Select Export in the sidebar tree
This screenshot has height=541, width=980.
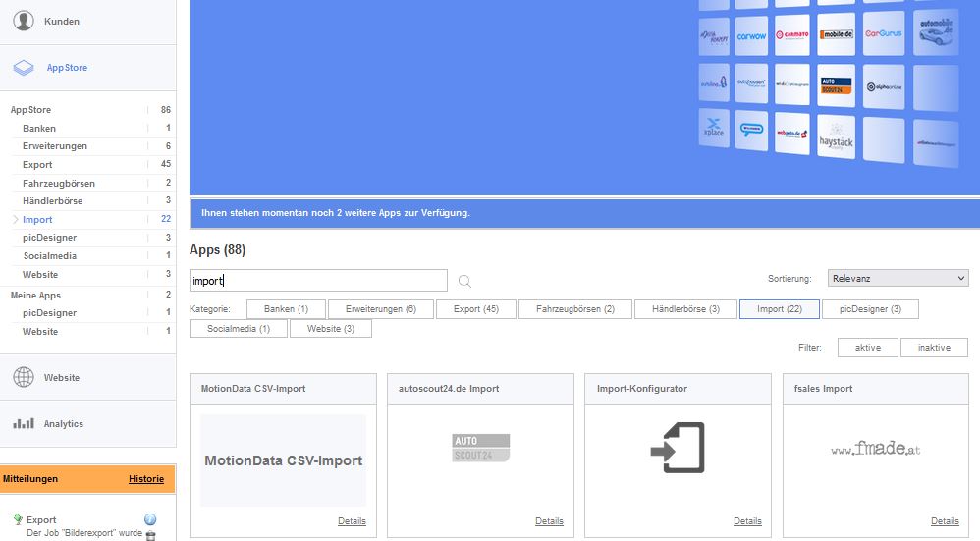click(x=37, y=164)
